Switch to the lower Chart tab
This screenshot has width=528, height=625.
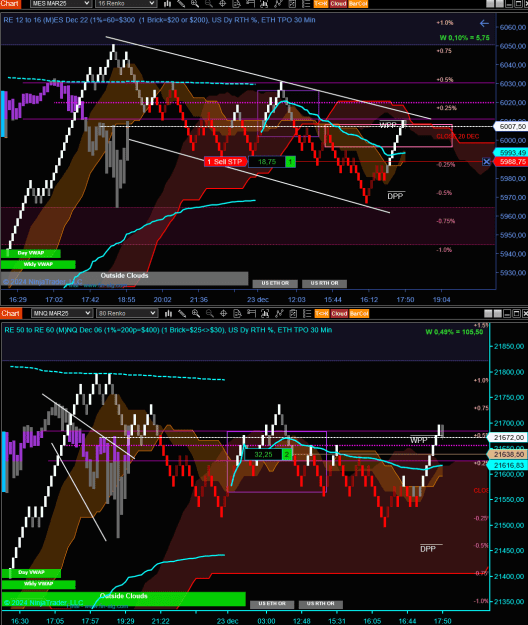(x=10, y=313)
